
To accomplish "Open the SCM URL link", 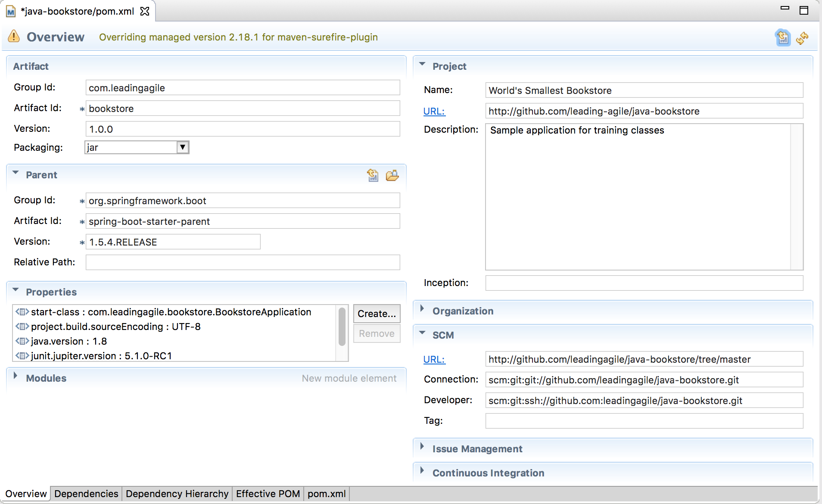I will tap(434, 359).
